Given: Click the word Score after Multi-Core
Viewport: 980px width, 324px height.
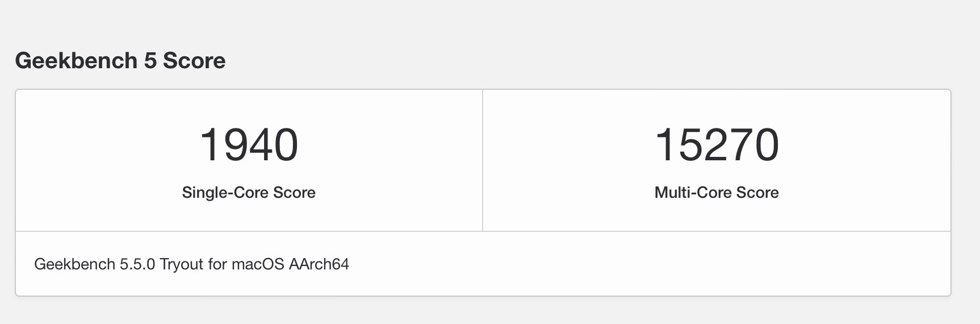Looking at the screenshot, I should coord(757,193).
